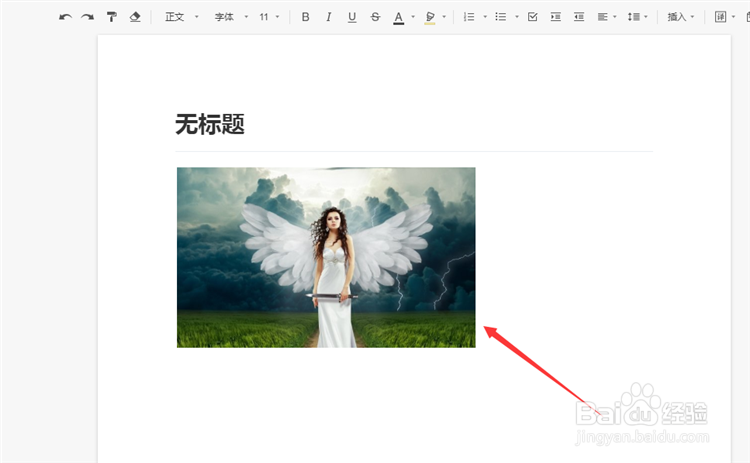The height and width of the screenshot is (463, 750).
Task: Undo the last action
Action: coord(65,17)
